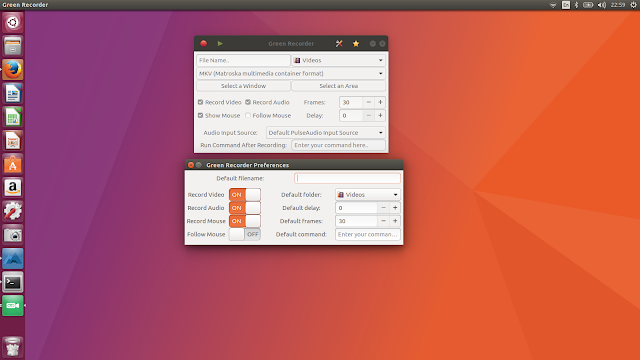Open the Amazon launcher icon

pos(13,188)
